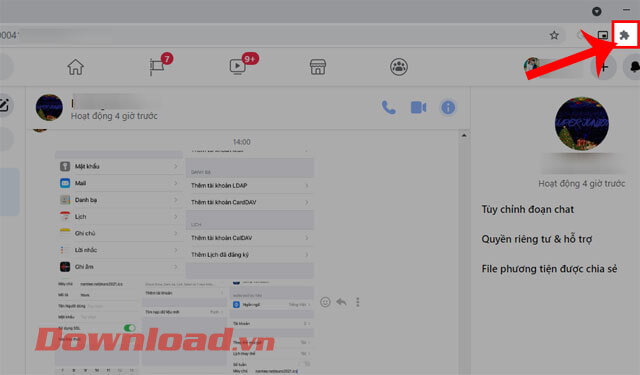Start a video call with camera icon
The height and width of the screenshot is (375, 640).
point(418,108)
